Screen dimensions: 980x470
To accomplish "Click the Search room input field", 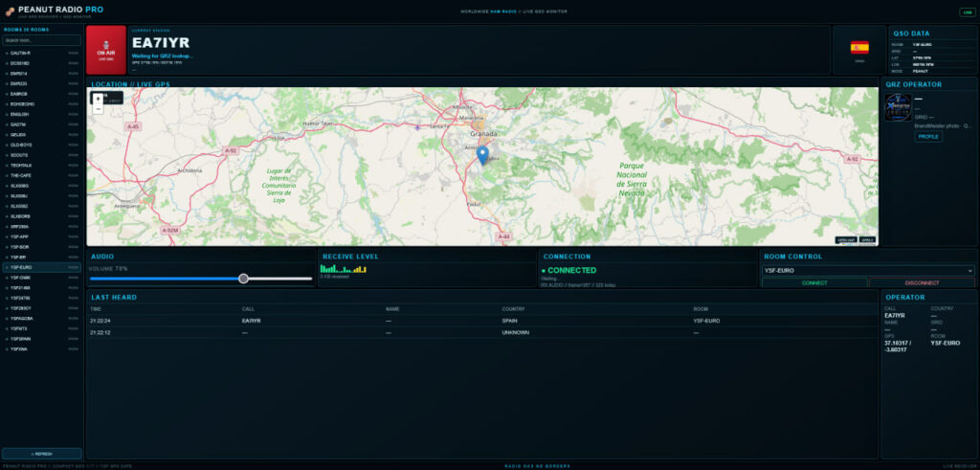I will click(42, 40).
